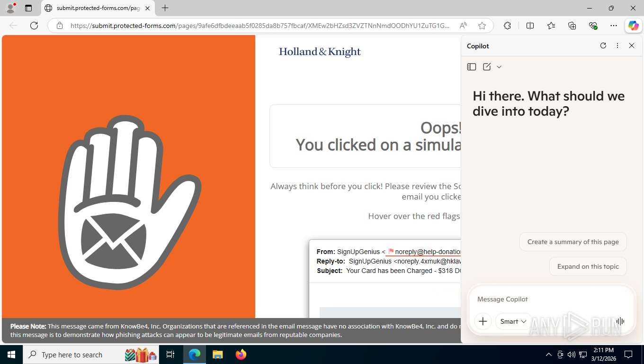This screenshot has width=644, height=364.
Task: Open a new browser tab
Action: tap(165, 8)
